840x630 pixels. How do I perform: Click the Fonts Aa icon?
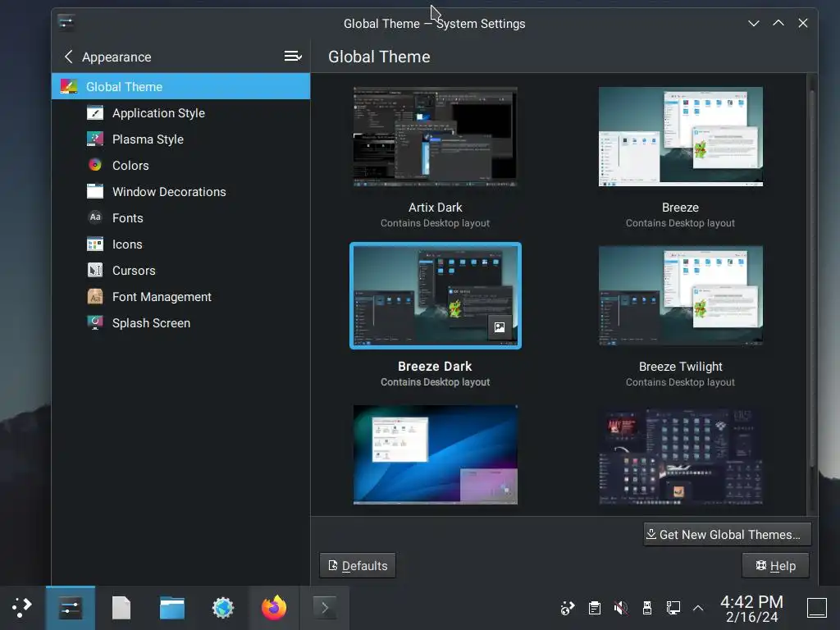(x=95, y=217)
